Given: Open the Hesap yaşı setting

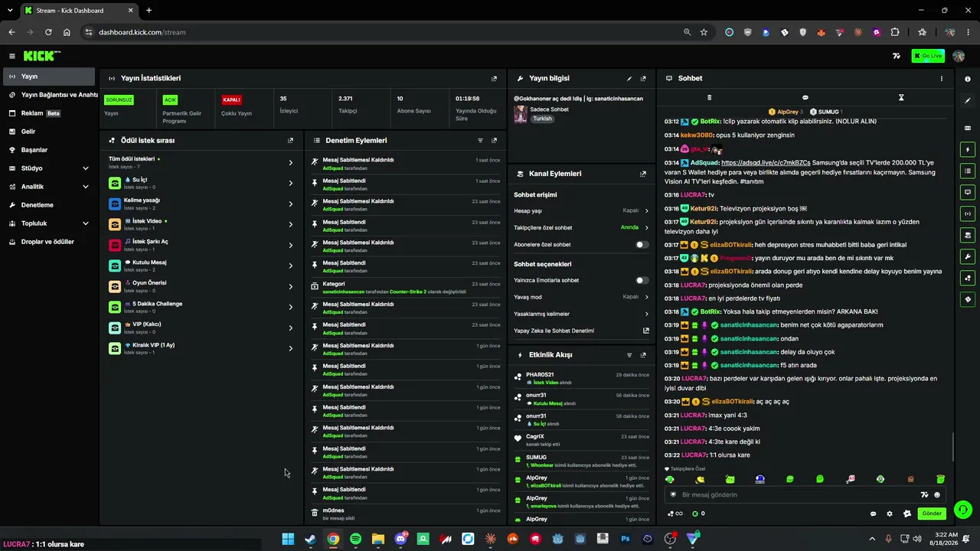Looking at the screenshot, I should pyautogui.click(x=581, y=210).
